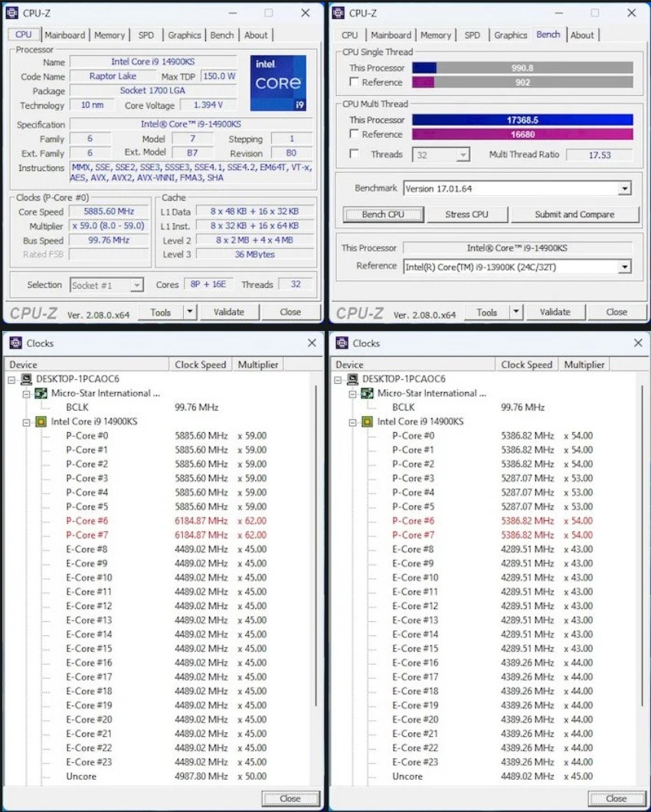The width and height of the screenshot is (651, 812).
Task: Click the right Clocks window title icon
Action: (x=342, y=343)
